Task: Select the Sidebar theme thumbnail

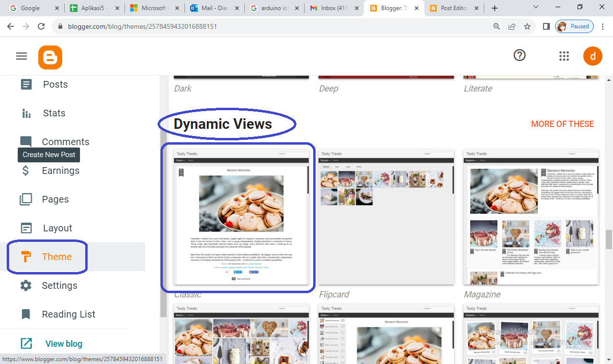Action: (x=386, y=334)
